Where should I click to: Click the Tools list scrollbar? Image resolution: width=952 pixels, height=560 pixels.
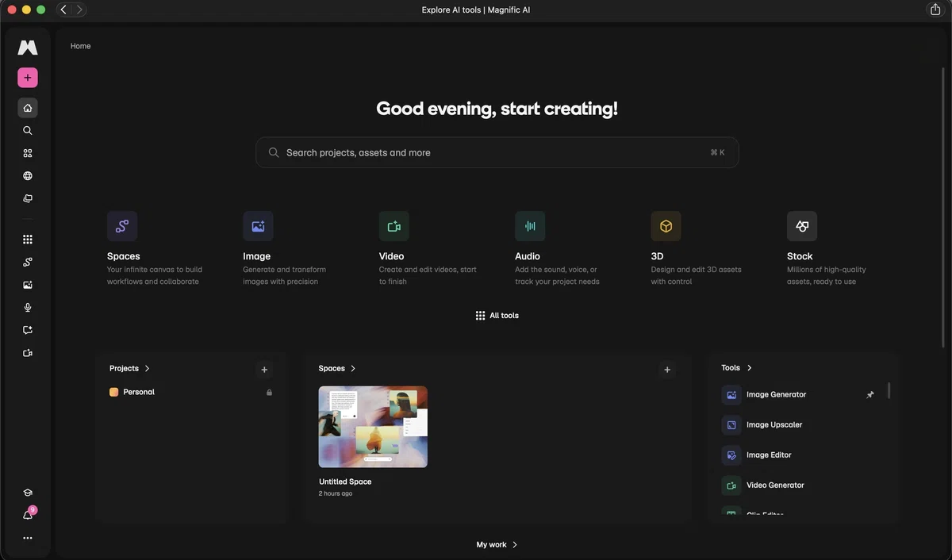pyautogui.click(x=889, y=390)
